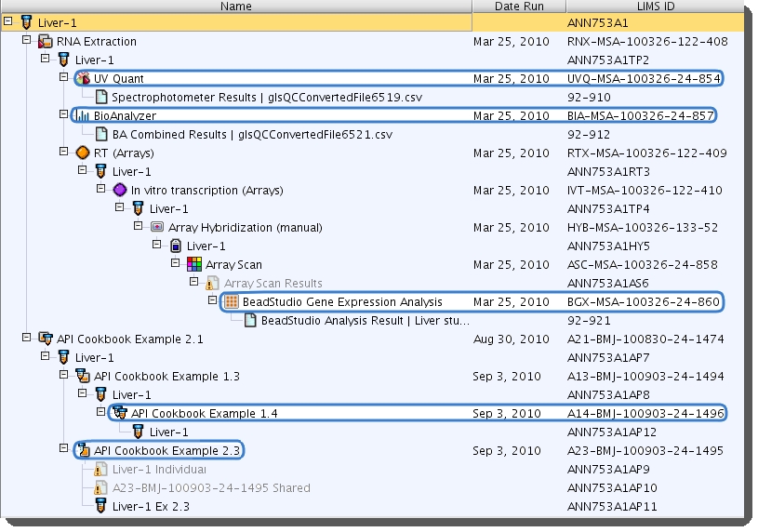This screenshot has height=532, width=758.
Task: Select the BA Combined Results file entry
Action: pyautogui.click(x=252, y=135)
